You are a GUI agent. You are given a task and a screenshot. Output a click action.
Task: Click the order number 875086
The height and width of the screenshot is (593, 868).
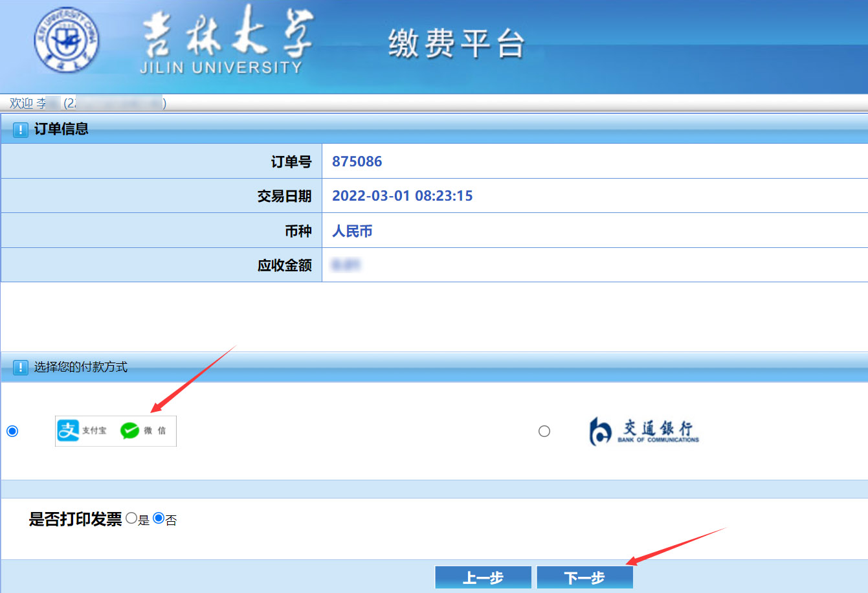(357, 161)
